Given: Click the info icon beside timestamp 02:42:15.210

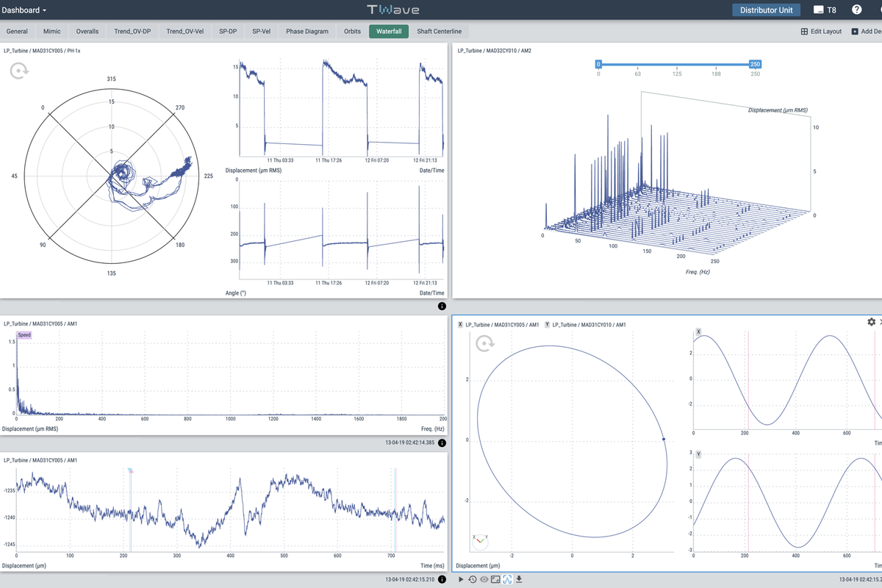Looking at the screenshot, I should pyautogui.click(x=441, y=579).
